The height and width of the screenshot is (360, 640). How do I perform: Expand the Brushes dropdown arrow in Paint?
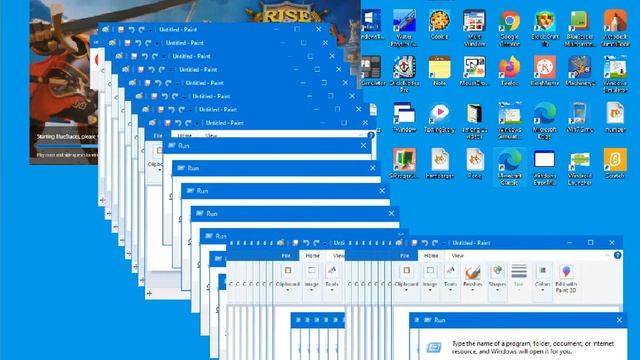472,290
